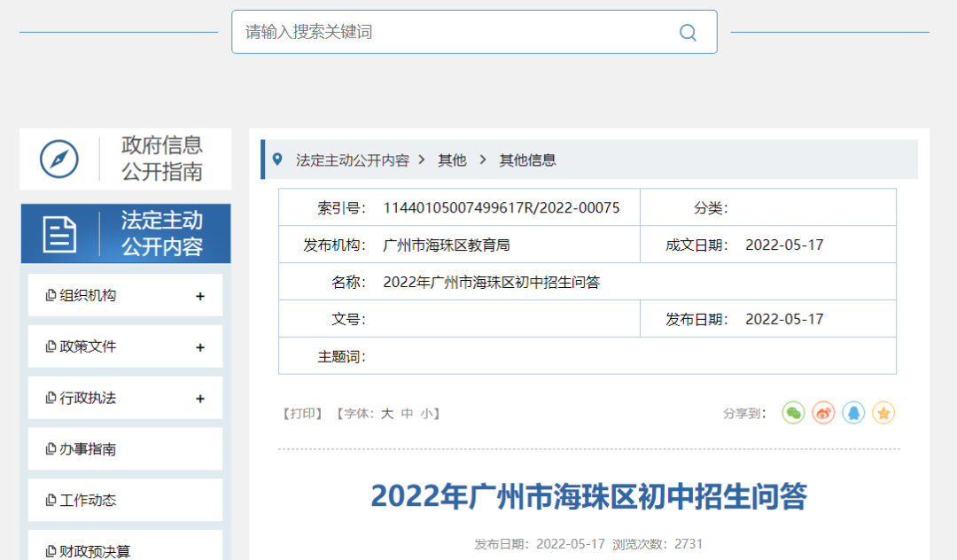Click article headline 2022年广州市海珠区初中招生问答
This screenshot has width=957, height=560.
[x=589, y=496]
